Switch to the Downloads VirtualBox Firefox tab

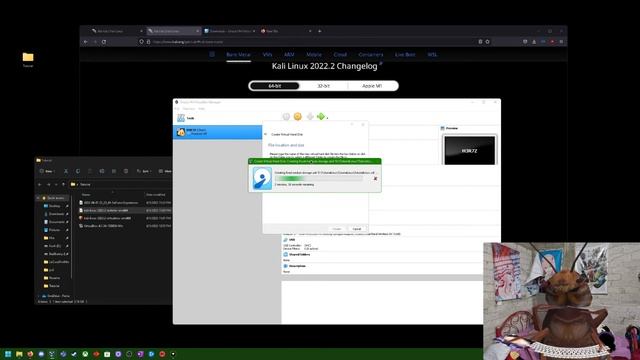pos(229,31)
